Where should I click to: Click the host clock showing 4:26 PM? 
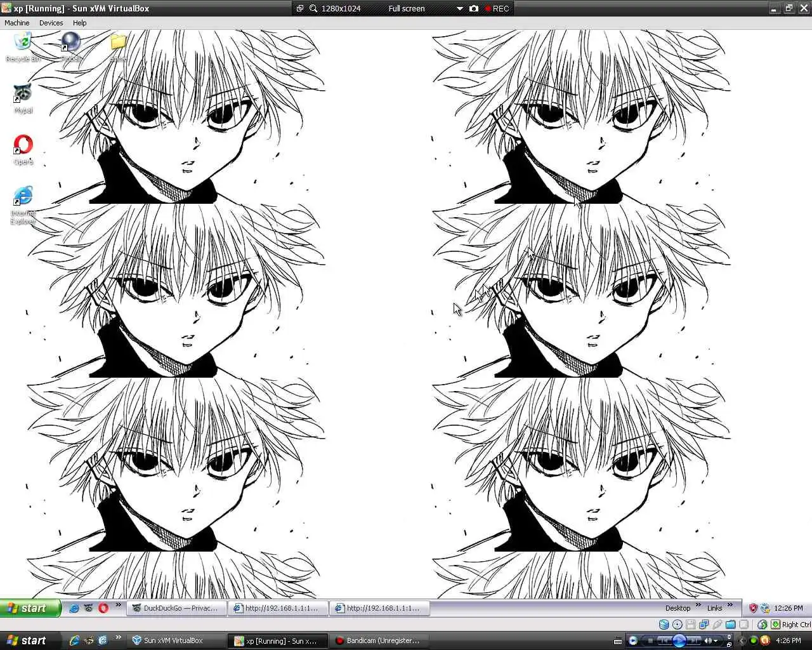click(789, 640)
